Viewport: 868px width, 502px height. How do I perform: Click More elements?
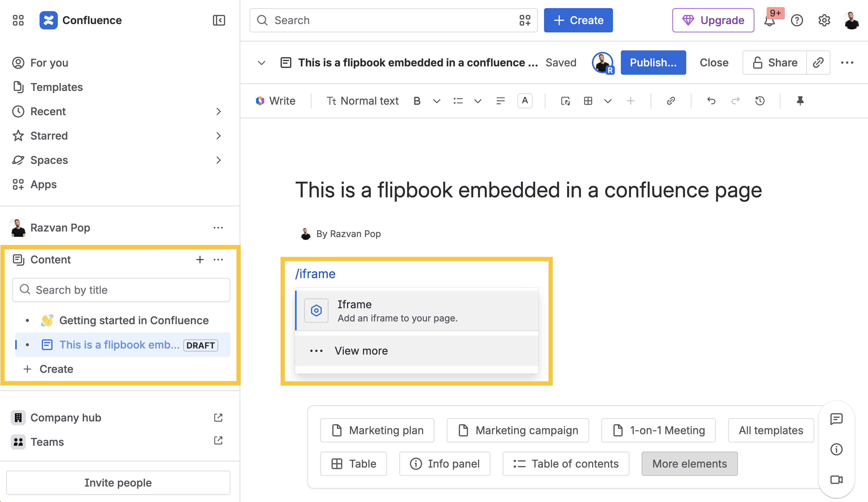point(689,464)
